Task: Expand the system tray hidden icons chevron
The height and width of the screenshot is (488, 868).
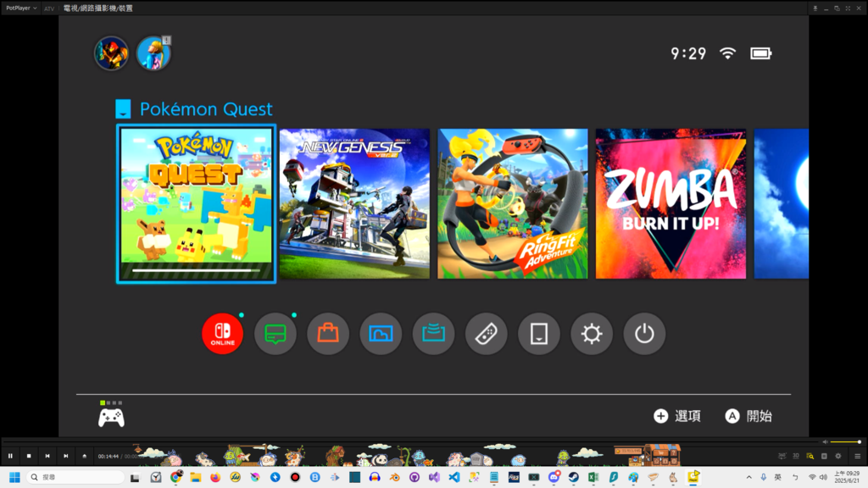Action: click(749, 477)
